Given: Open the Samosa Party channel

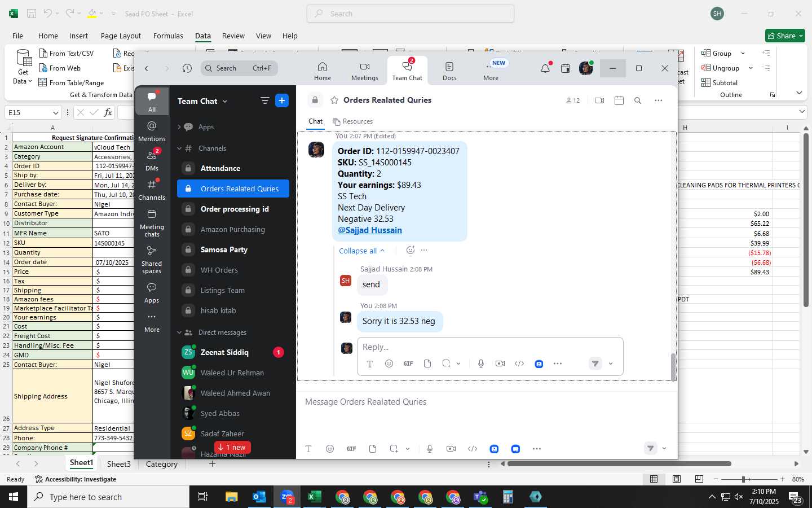Looking at the screenshot, I should [233, 249].
